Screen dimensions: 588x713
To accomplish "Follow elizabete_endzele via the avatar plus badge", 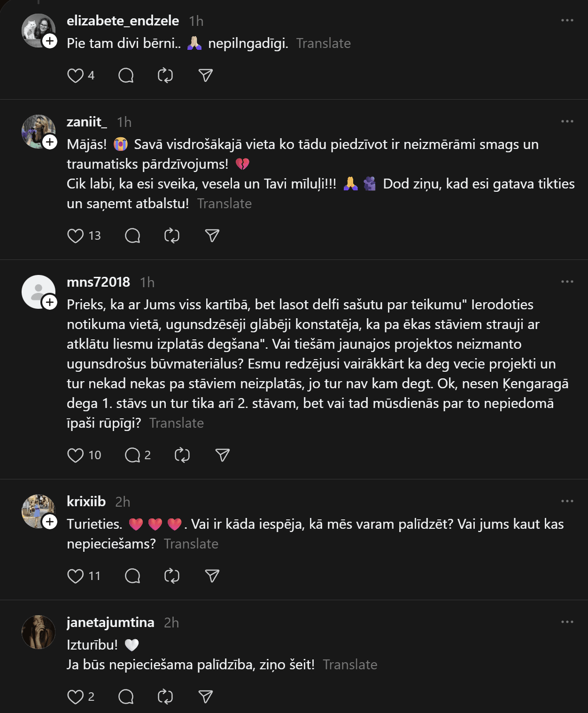I will (50, 41).
